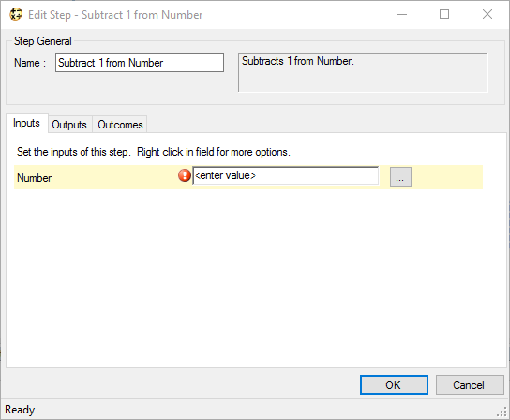
Task: Minimize the Edit Step window
Action: 402,14
